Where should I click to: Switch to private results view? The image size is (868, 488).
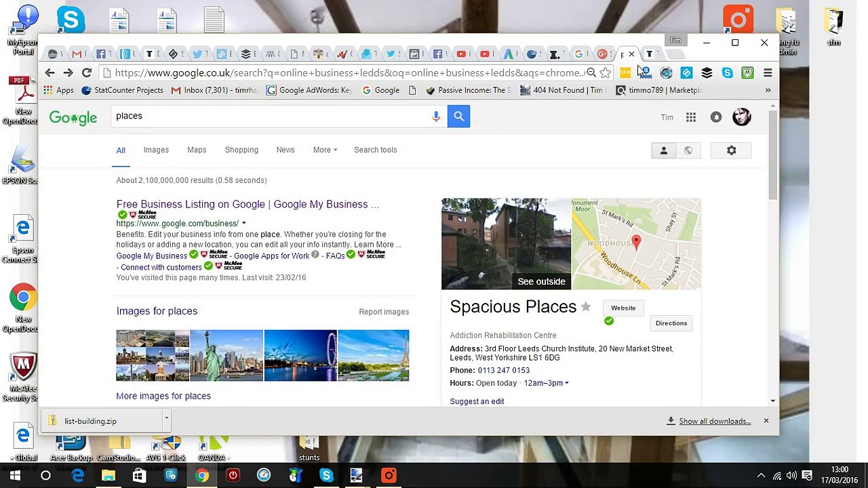point(664,150)
